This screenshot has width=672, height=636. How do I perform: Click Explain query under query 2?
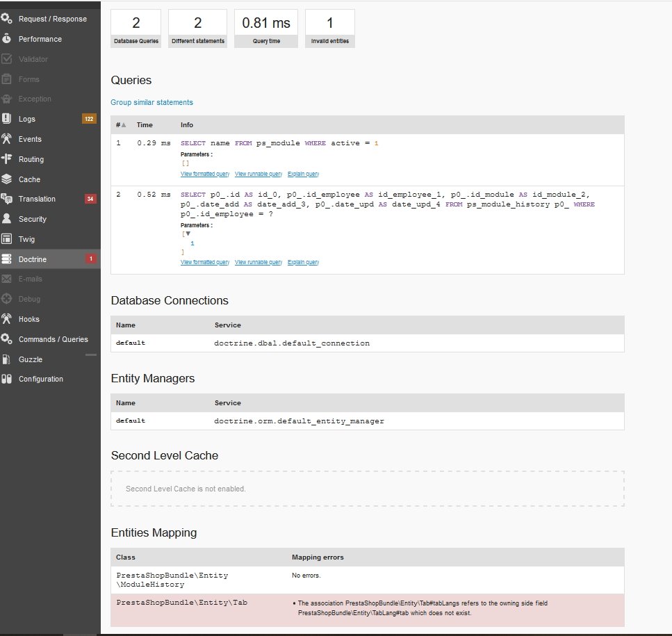click(x=303, y=263)
